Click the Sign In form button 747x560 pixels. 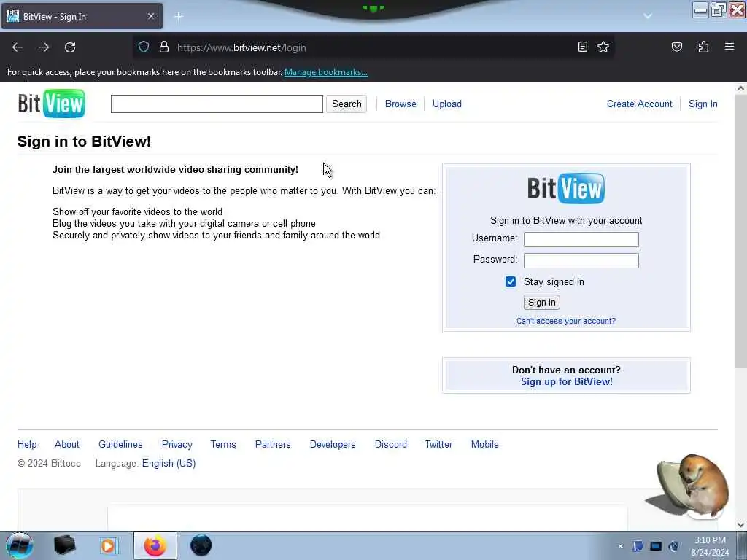click(542, 303)
